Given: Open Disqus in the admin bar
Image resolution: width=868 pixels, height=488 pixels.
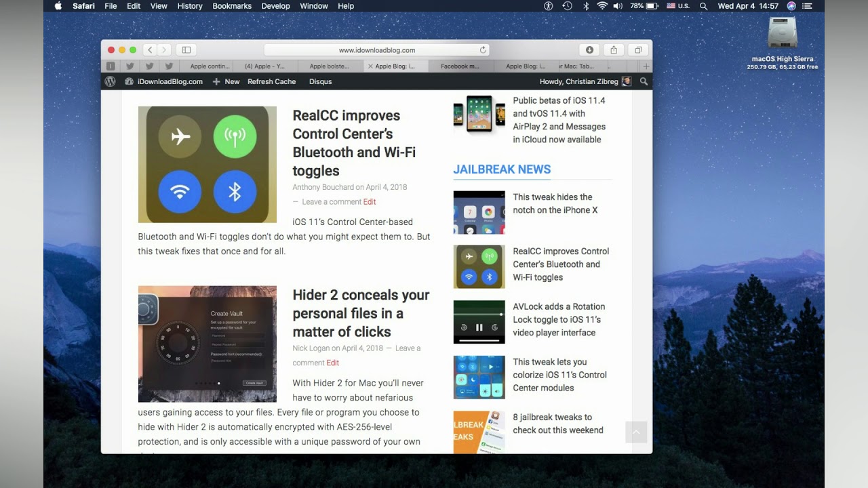Looking at the screenshot, I should click(320, 81).
